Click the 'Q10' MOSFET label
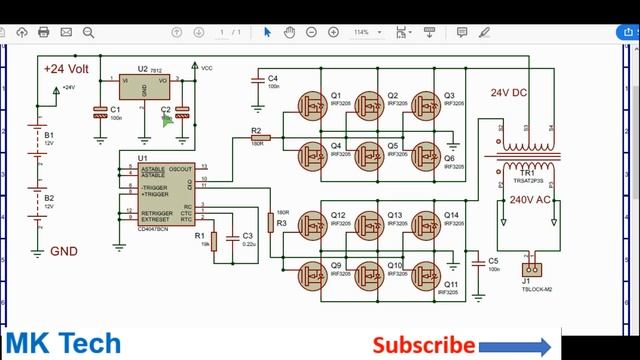The image size is (640, 360). (395, 265)
